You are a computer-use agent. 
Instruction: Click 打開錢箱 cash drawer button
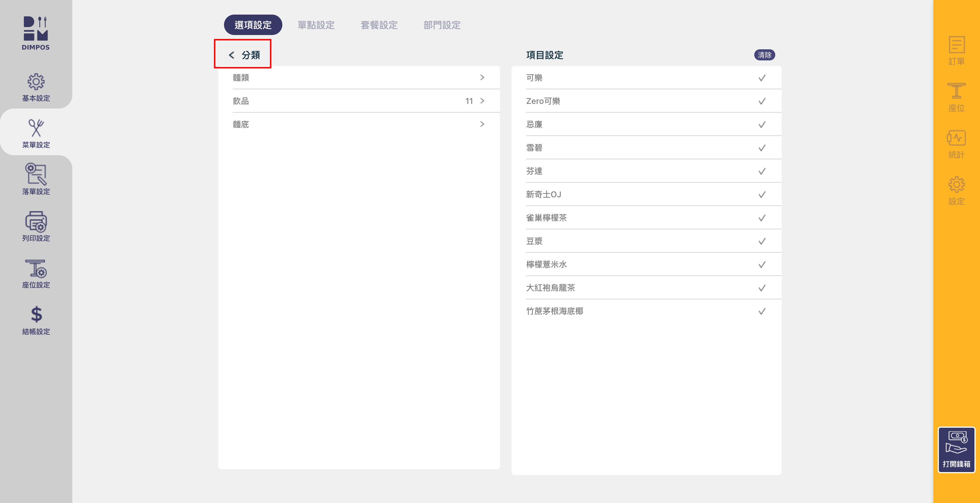pyautogui.click(x=956, y=450)
